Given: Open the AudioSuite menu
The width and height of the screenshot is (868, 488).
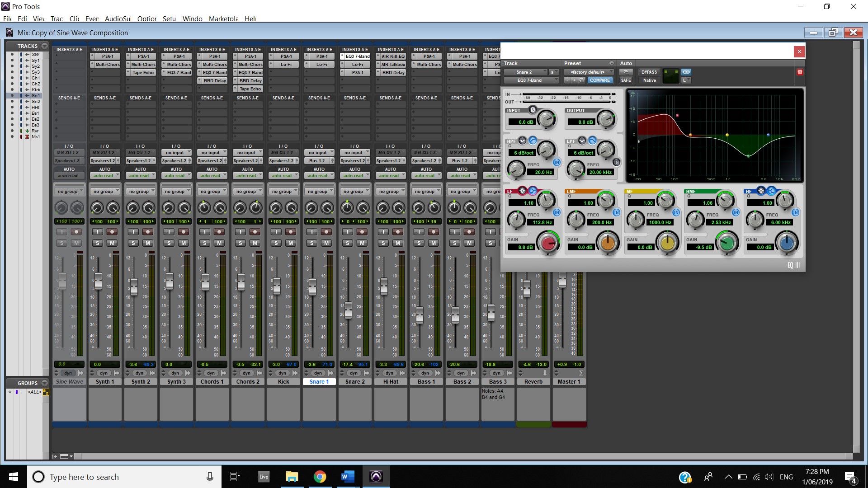Looking at the screenshot, I should 118,19.
